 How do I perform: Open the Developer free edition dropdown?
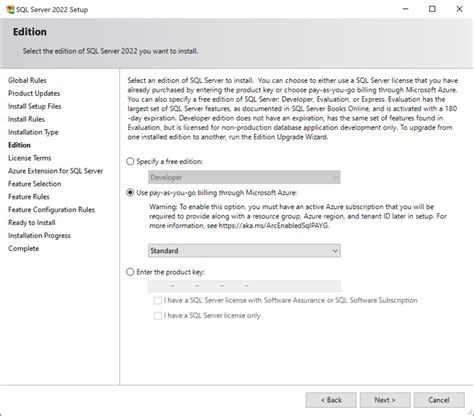(x=244, y=177)
